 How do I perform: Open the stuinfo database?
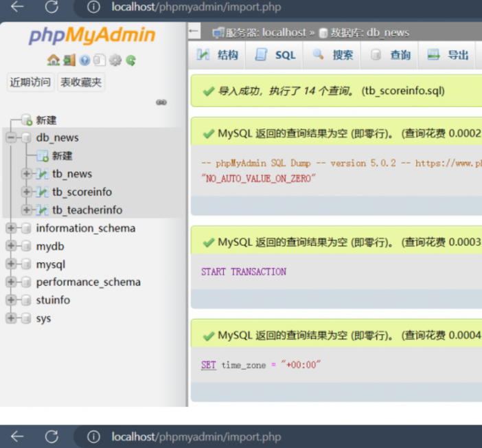coord(53,300)
